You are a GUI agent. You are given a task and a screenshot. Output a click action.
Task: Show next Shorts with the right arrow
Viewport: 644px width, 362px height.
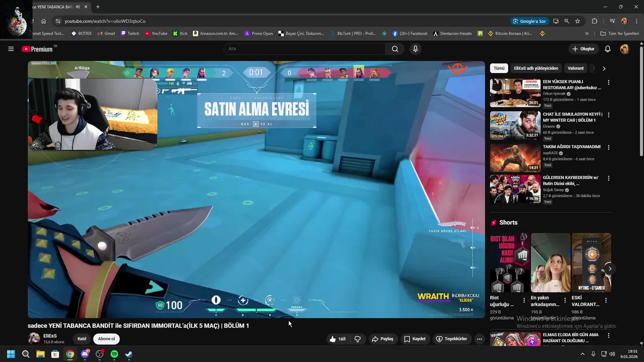610,269
